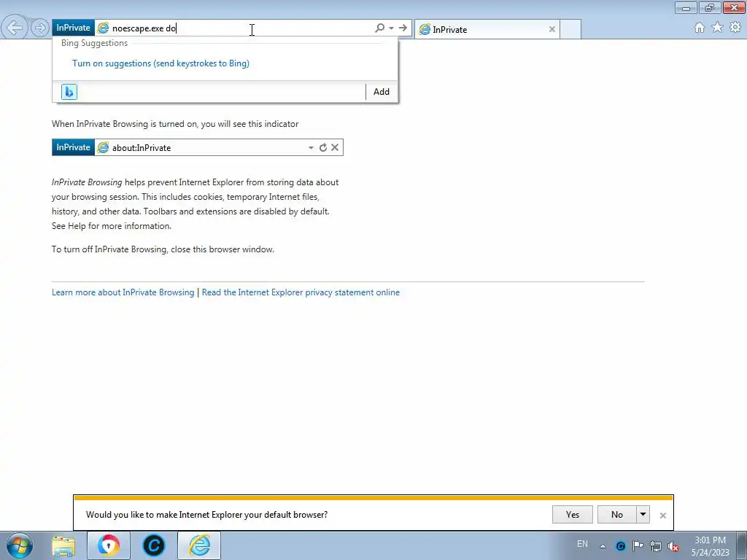Image resolution: width=747 pixels, height=560 pixels.
Task: Minimize the Internet Explorer window
Action: (x=686, y=7)
